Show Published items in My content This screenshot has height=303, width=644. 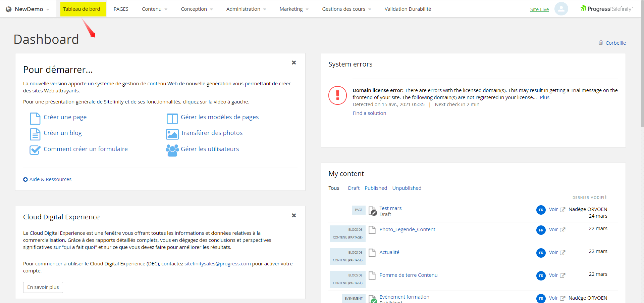(x=376, y=188)
